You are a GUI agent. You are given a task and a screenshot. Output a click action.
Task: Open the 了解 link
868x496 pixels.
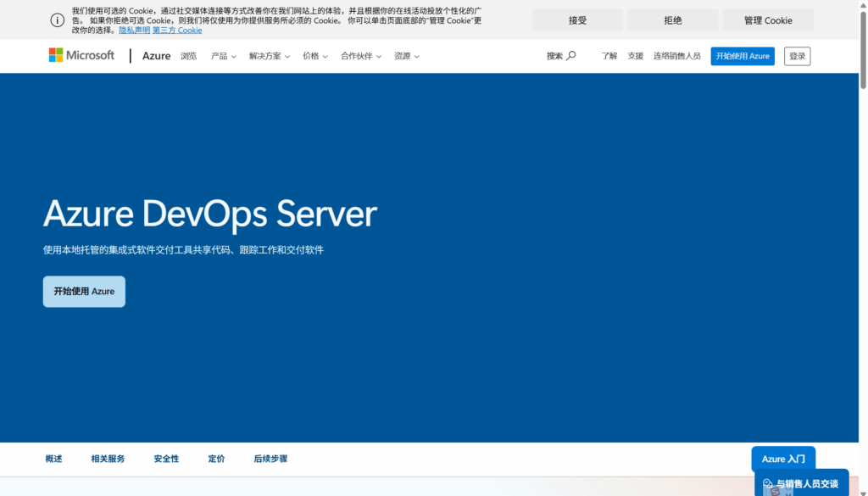[609, 56]
